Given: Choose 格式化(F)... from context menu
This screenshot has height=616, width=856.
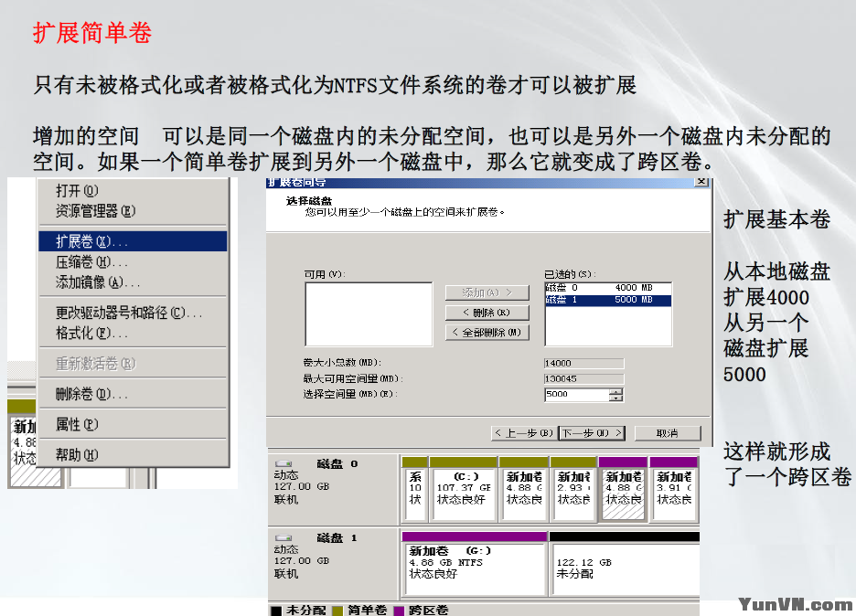Looking at the screenshot, I should (133, 333).
